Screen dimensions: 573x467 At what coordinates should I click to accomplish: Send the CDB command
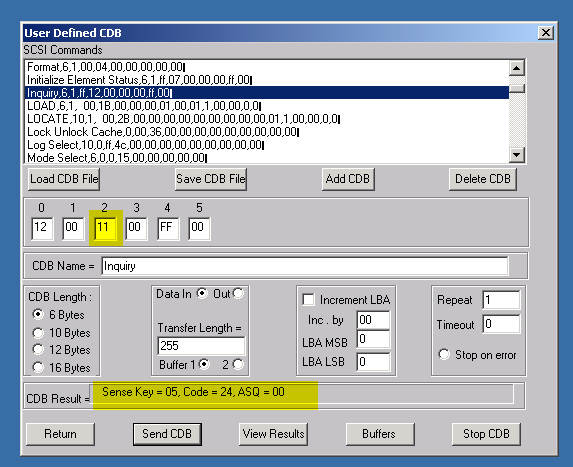(x=167, y=434)
